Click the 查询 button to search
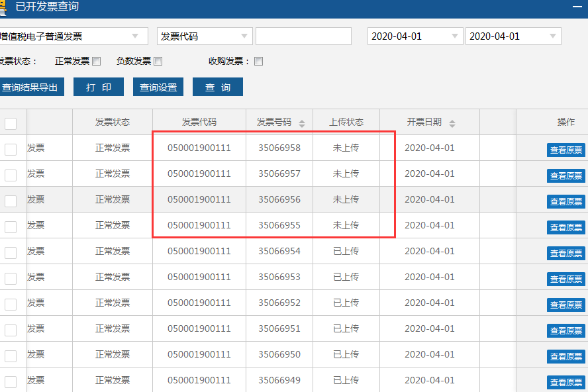588x392 pixels. coord(217,86)
